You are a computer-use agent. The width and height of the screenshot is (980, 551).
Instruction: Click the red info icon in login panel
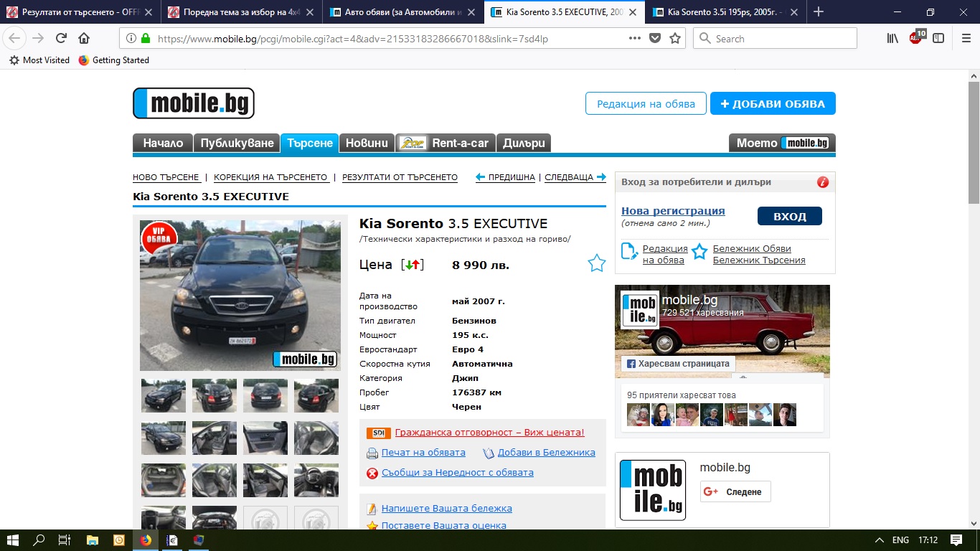coord(823,182)
